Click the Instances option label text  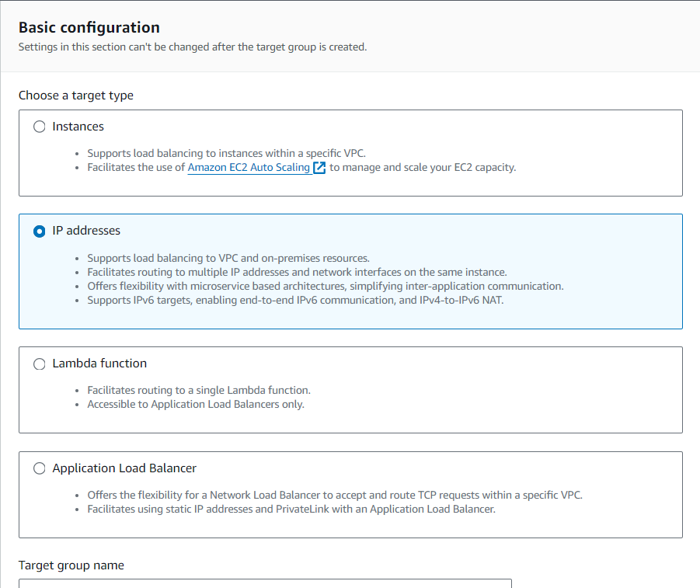click(78, 127)
